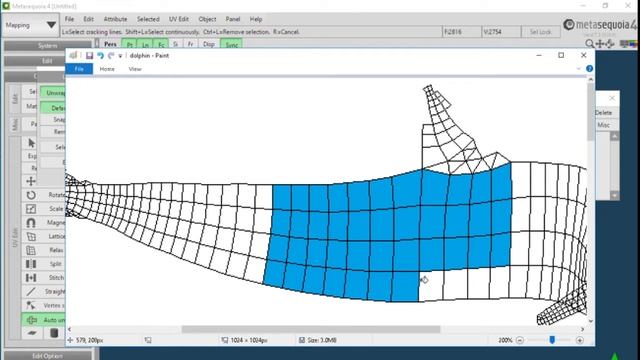Click the Metasequoia view zoom magnifier icon
This screenshot has width=640, height=360.
[x=589, y=44]
